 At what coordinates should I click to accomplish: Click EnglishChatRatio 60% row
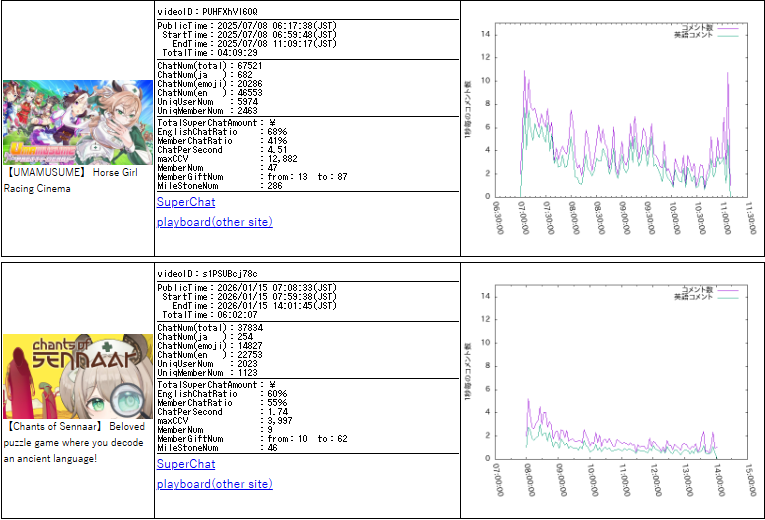pos(222,394)
